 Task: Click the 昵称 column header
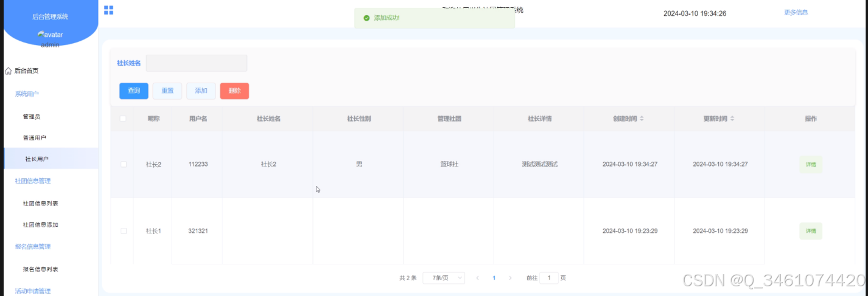pos(153,119)
